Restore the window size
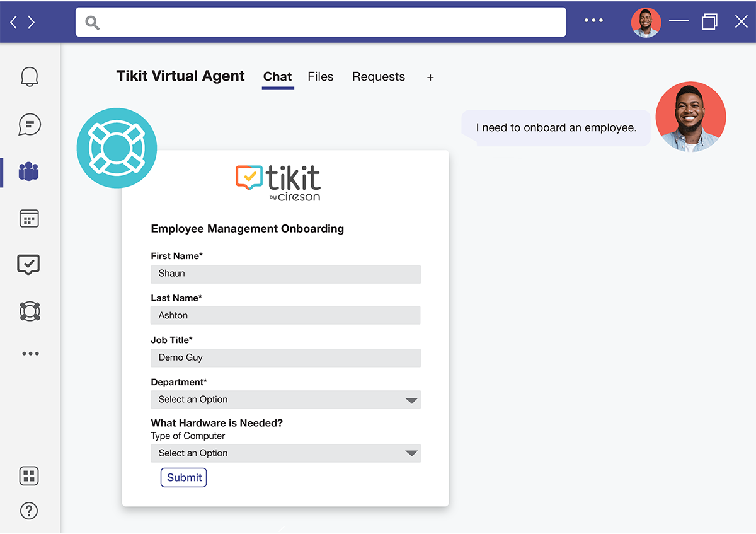756x534 pixels. [x=709, y=21]
